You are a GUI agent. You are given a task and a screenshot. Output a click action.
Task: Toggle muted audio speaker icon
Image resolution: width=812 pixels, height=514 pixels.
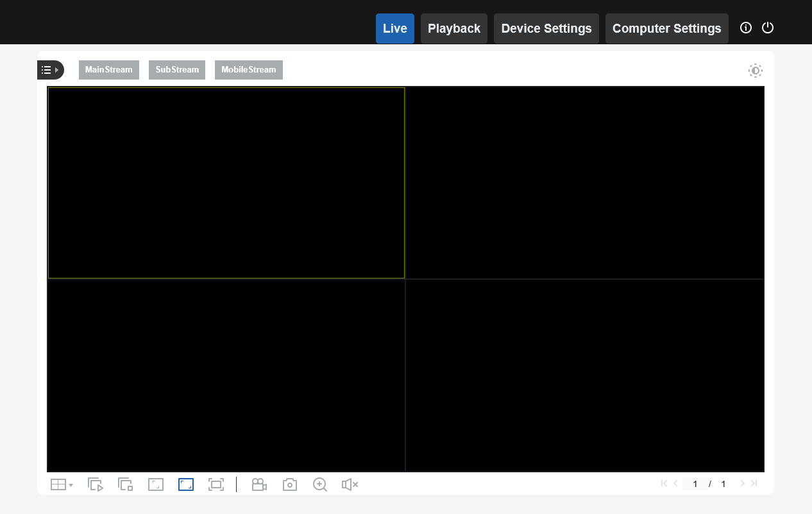(350, 484)
